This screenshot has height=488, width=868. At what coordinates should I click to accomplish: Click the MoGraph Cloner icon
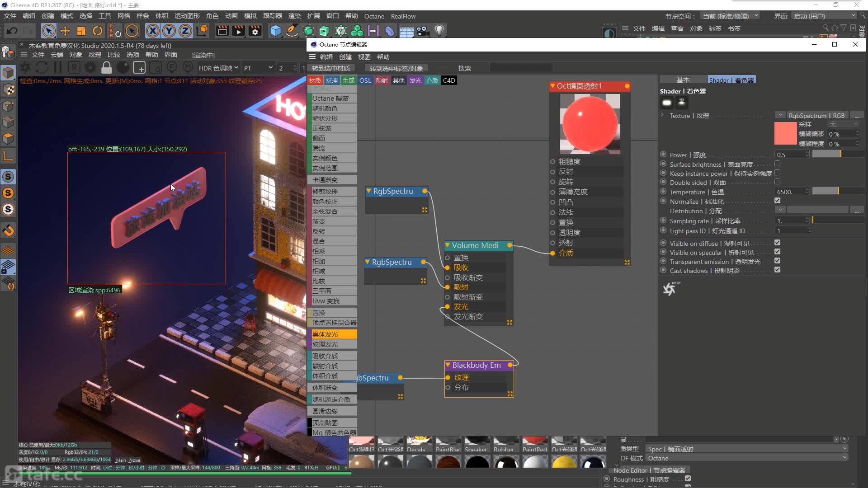point(357,31)
